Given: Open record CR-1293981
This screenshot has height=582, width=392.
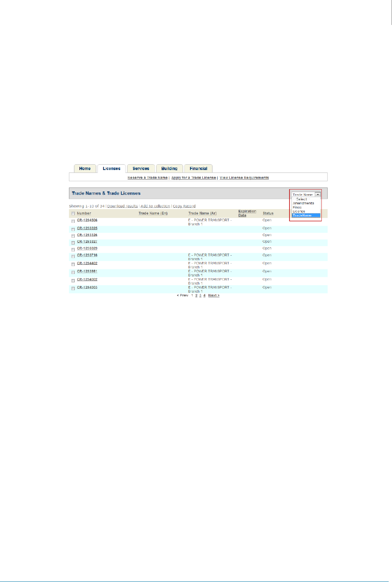Looking at the screenshot, I should tap(87, 271).
